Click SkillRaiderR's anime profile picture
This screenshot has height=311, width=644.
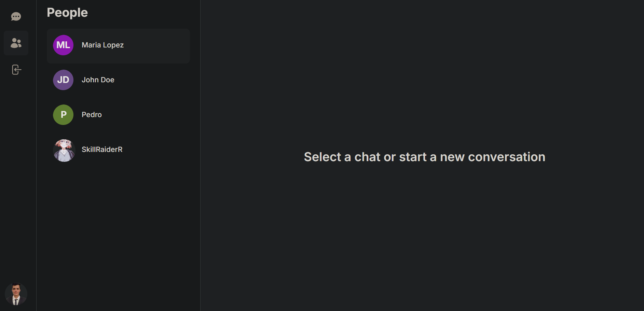[x=64, y=150]
